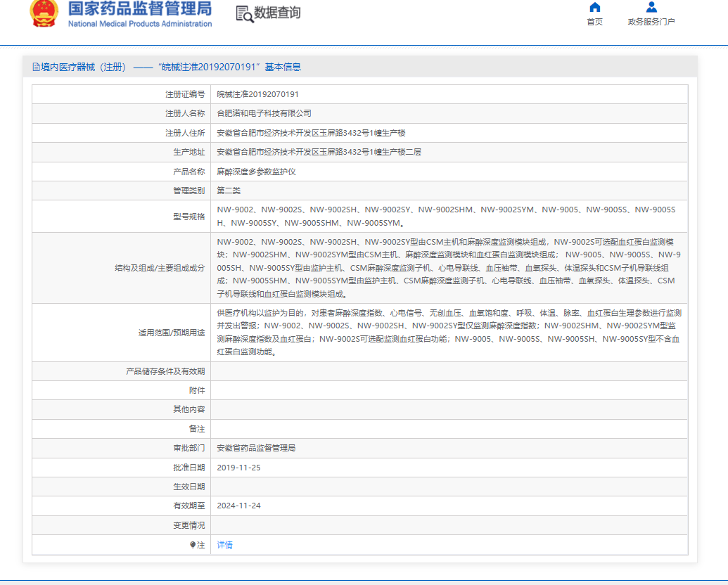
Task: Select the 适用范围/预期用途 label
Action: [x=172, y=333]
